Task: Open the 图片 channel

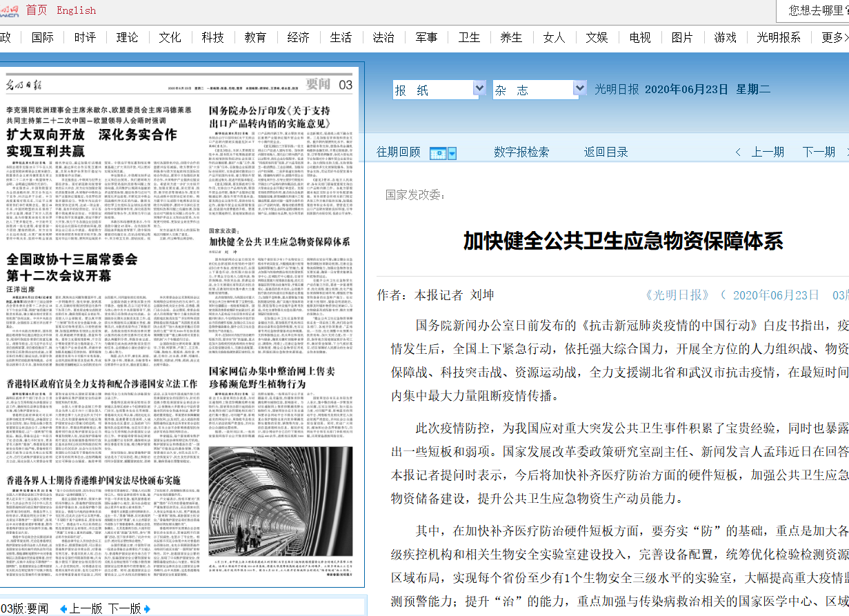Action: tap(682, 37)
